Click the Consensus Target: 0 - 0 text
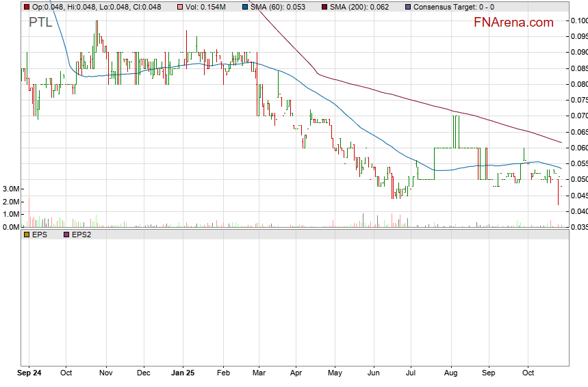Image resolution: width=588 pixels, height=387 pixels. click(x=452, y=7)
